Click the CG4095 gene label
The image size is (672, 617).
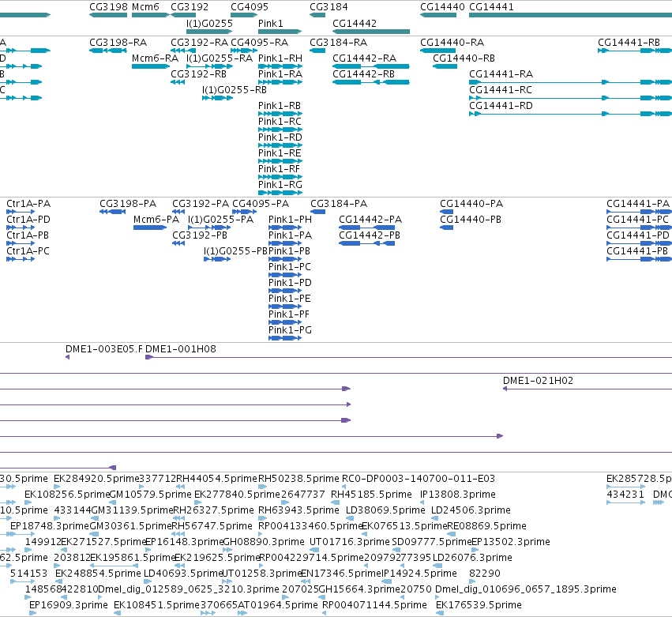coord(250,7)
